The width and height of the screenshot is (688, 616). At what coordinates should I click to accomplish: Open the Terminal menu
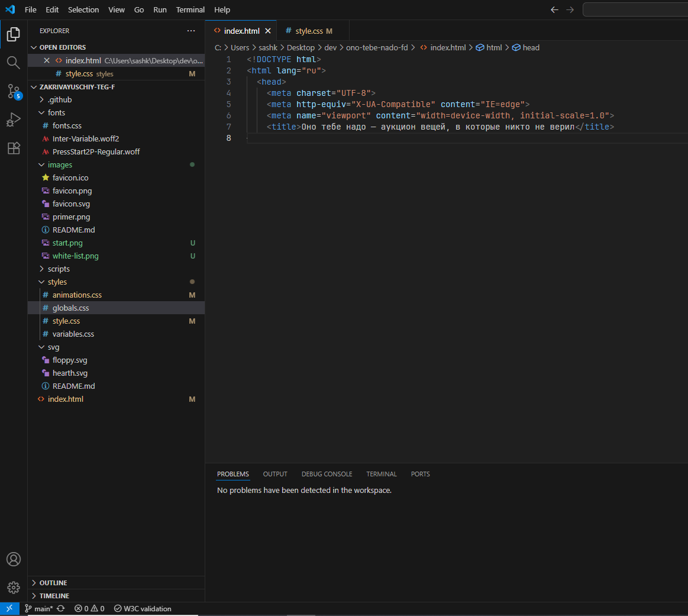tap(190, 9)
